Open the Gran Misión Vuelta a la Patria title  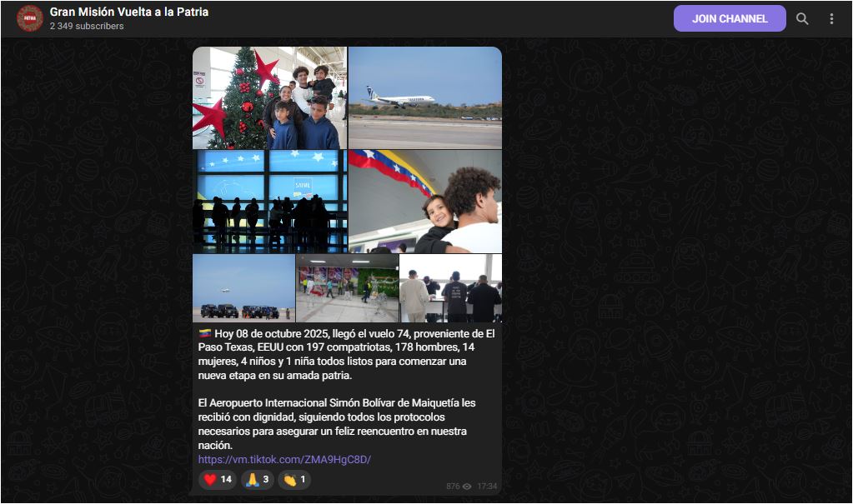(129, 12)
